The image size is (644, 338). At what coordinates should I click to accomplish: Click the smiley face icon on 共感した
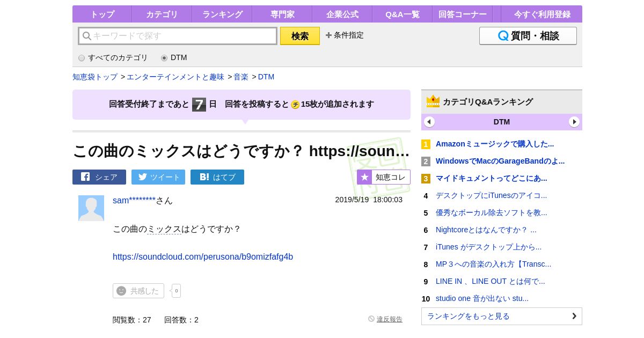coord(121,291)
